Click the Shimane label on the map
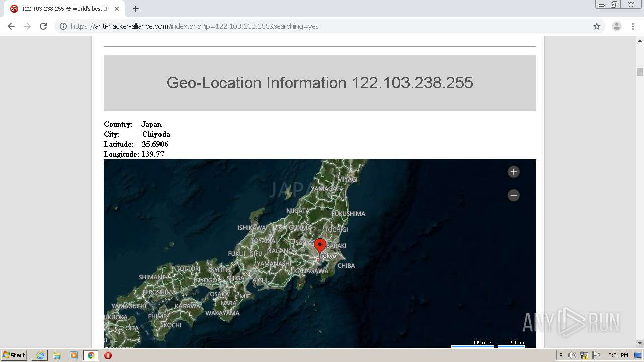This screenshot has width=644, height=362. [x=152, y=277]
